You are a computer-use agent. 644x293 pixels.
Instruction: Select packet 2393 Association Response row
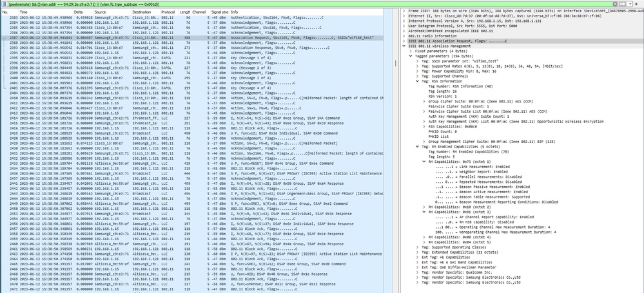click(192, 48)
